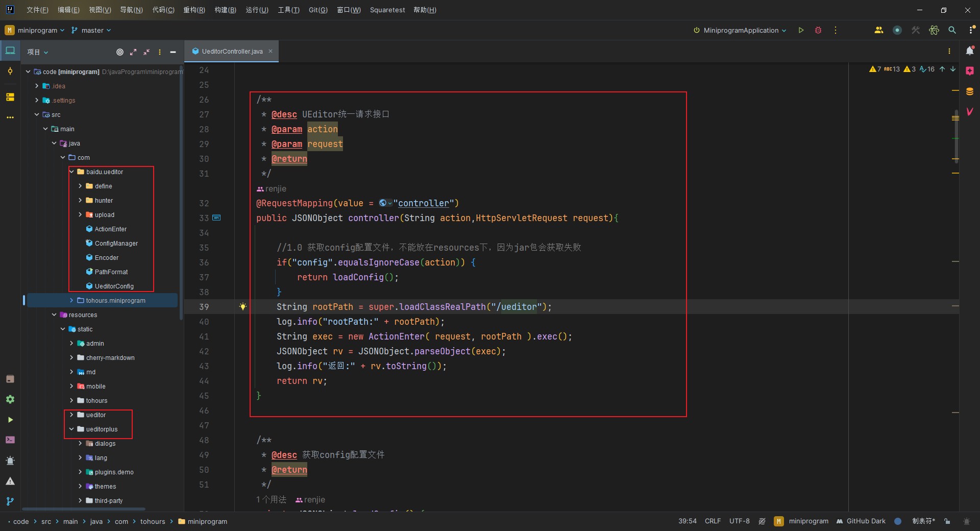The width and height of the screenshot is (980, 531).
Task: Open Search Everywhere magnifier icon
Action: tap(952, 30)
